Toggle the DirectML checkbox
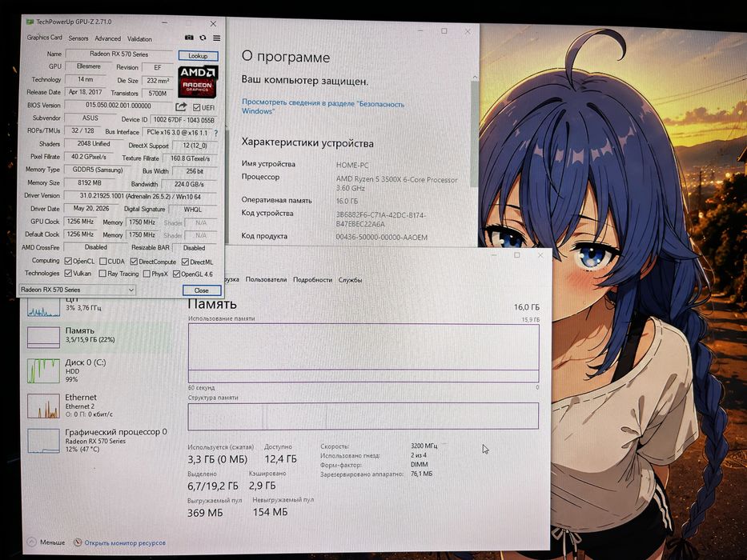Viewport: 747px width, 560px height. click(185, 262)
